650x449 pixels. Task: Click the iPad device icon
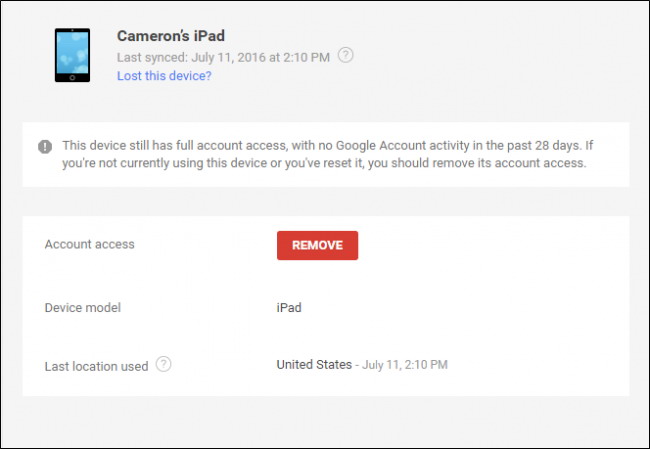[x=71, y=54]
